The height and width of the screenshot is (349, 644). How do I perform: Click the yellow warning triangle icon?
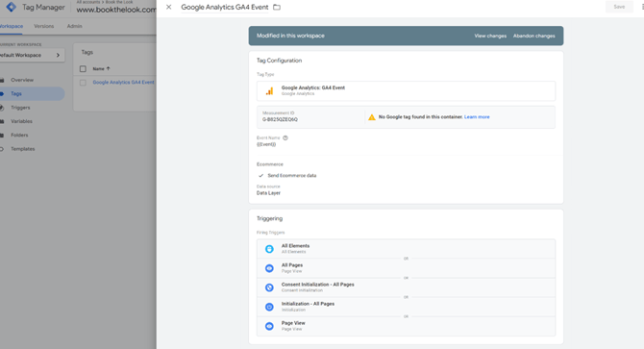[372, 117]
